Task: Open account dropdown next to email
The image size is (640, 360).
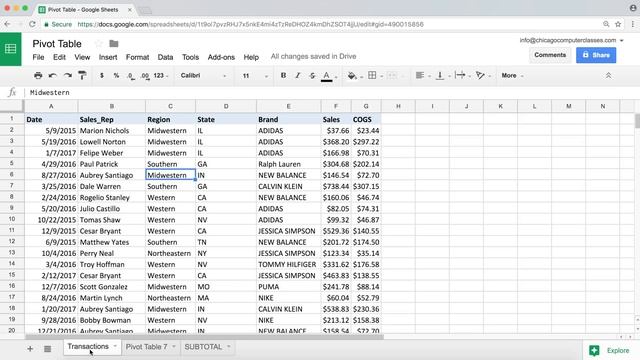Action: point(622,40)
